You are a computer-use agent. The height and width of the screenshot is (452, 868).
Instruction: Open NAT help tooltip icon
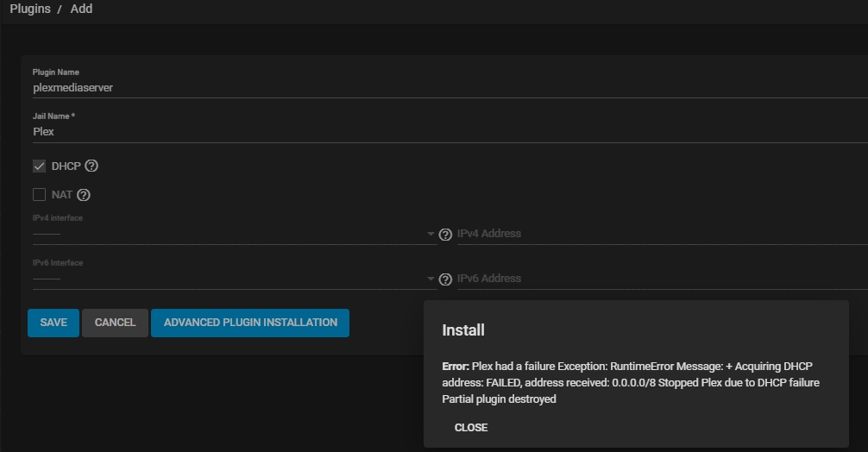[83, 195]
